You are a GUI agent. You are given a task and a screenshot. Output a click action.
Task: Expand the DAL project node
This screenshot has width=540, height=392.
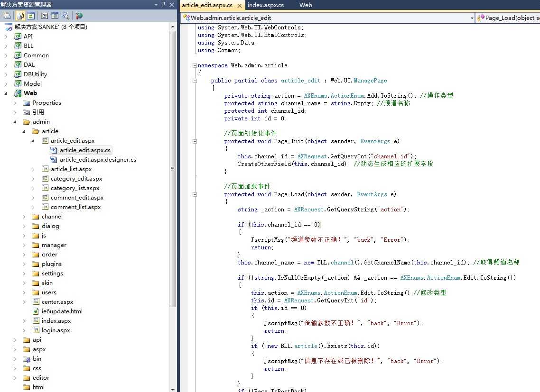6,65
